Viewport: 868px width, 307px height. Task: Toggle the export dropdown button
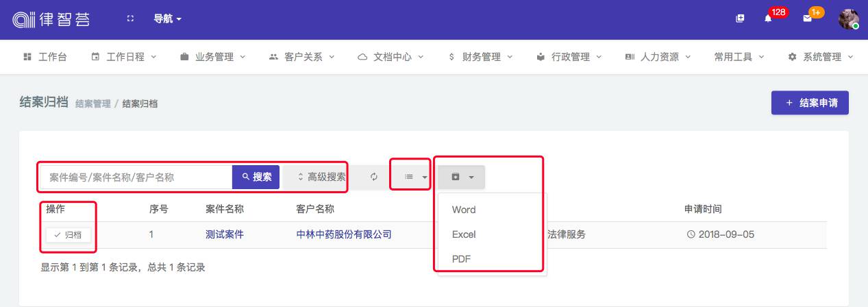pyautogui.click(x=462, y=177)
